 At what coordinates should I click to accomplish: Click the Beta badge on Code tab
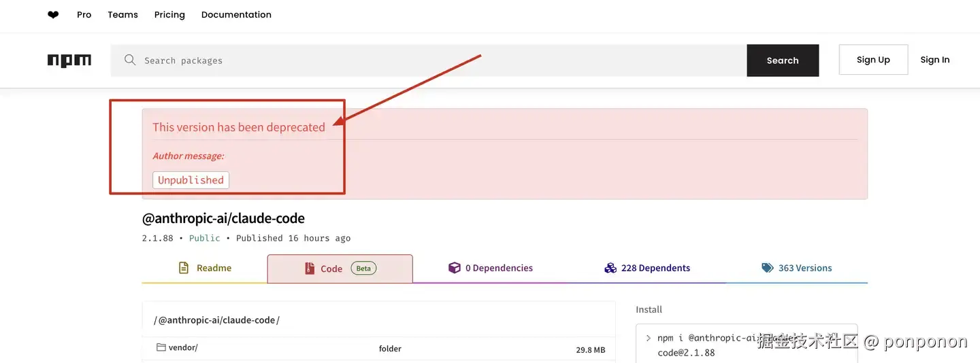point(363,269)
